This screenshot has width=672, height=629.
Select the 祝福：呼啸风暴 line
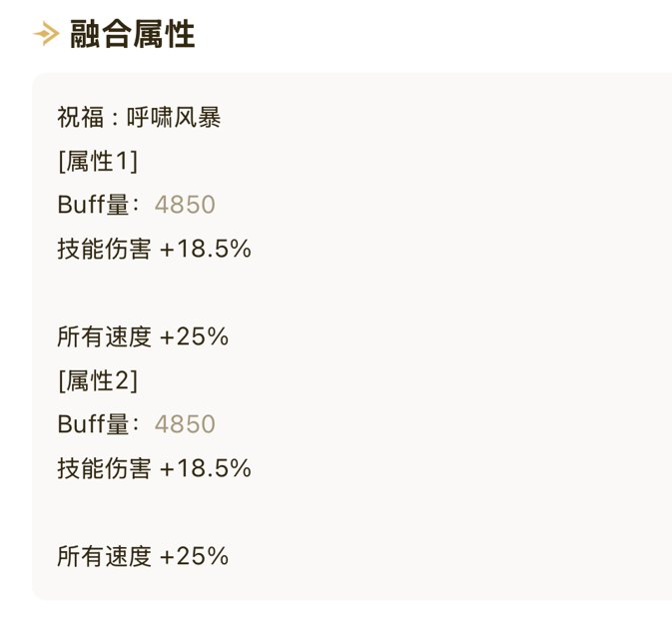[139, 118]
